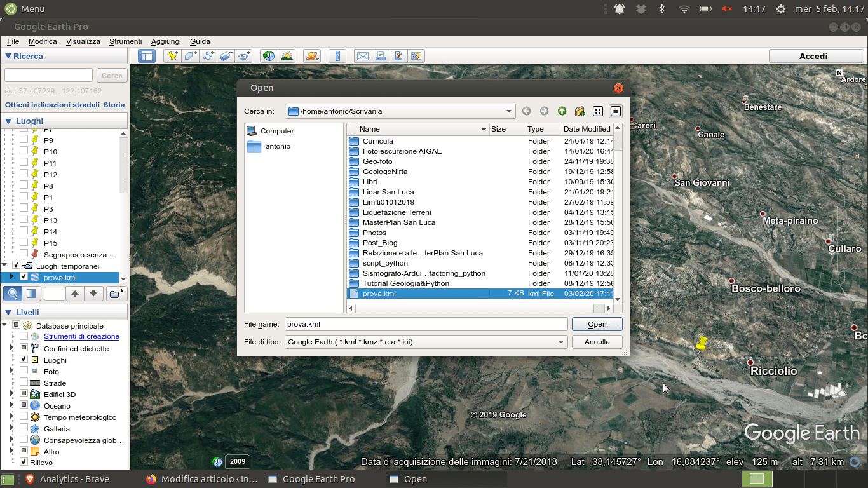Collapse the Ricerca panel
Screen dimensions: 868x488
click(8, 57)
